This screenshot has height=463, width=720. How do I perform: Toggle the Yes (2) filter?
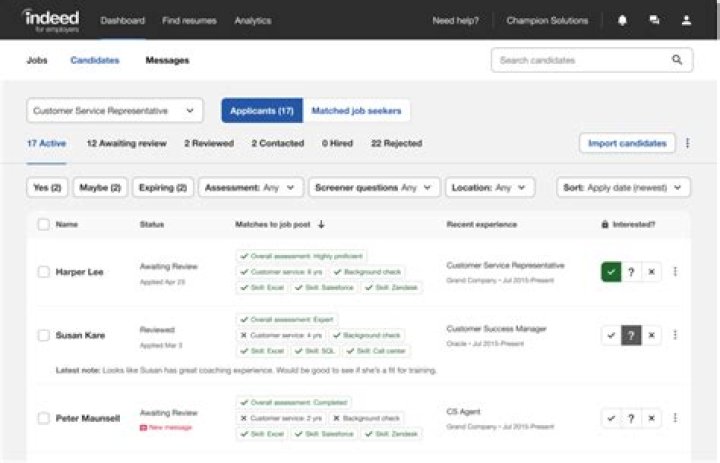click(47, 187)
